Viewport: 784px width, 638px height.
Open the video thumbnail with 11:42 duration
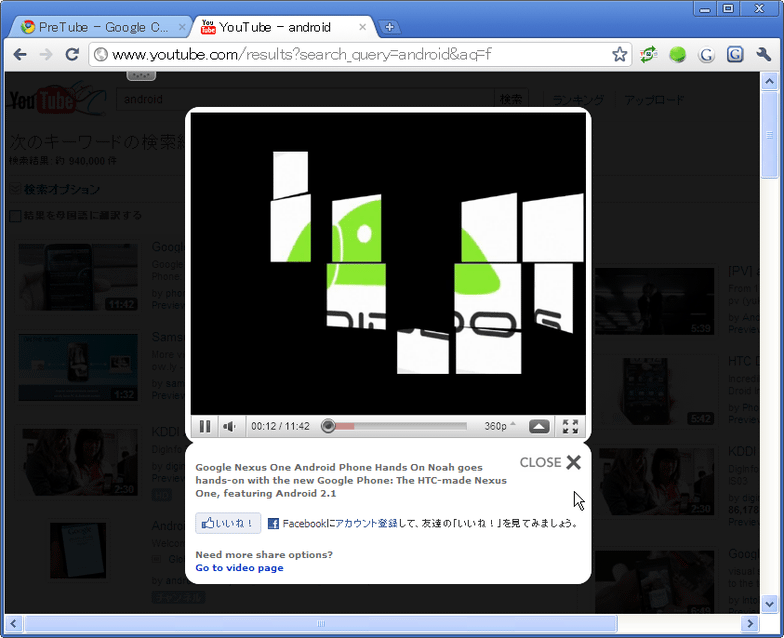click(x=78, y=278)
